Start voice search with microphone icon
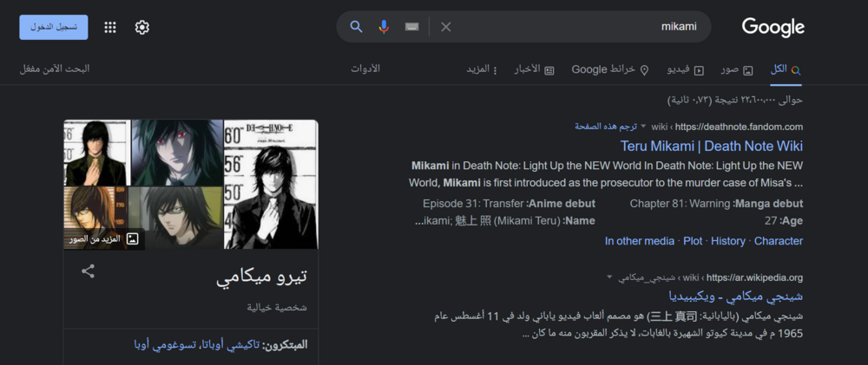The height and width of the screenshot is (365, 868). [x=384, y=27]
